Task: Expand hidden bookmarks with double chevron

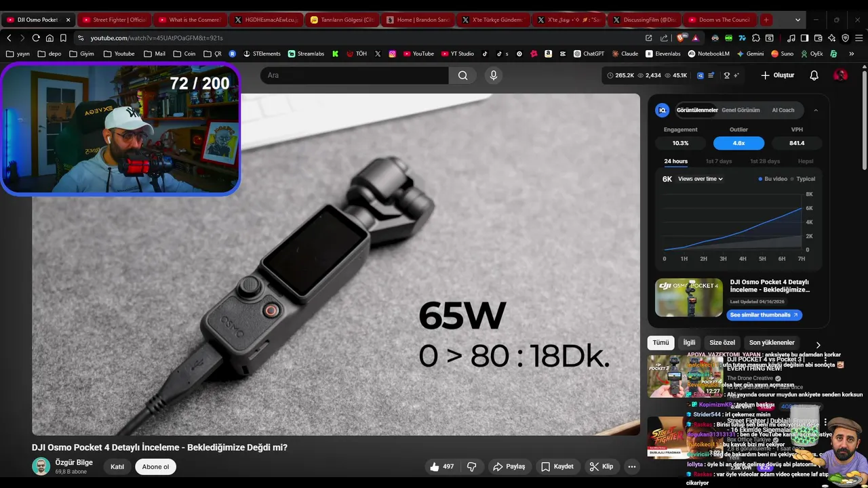Action: tap(852, 54)
